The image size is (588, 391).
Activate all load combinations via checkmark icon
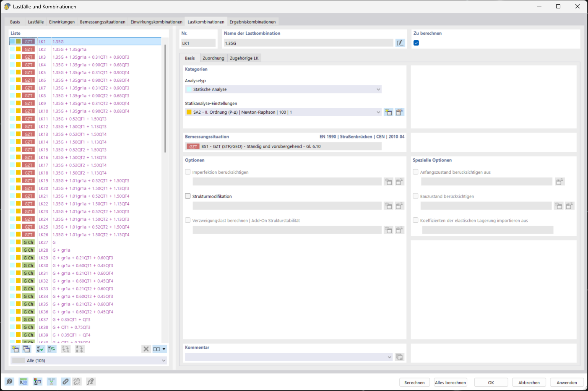[40, 349]
